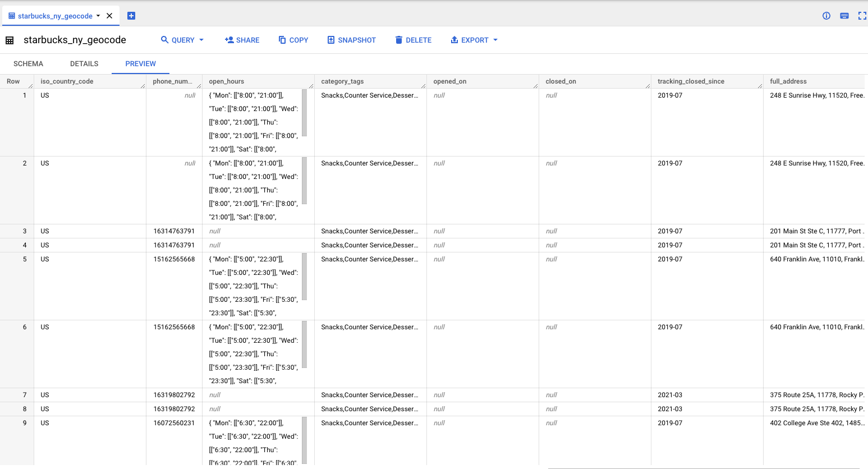The image size is (868, 469).
Task: Toggle fullscreen mode icon
Action: [862, 16]
